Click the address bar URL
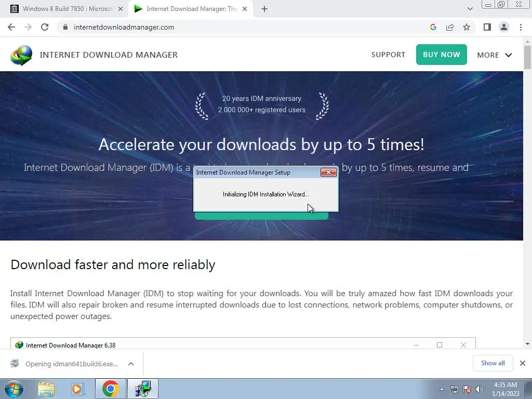532x399 pixels. (124, 27)
